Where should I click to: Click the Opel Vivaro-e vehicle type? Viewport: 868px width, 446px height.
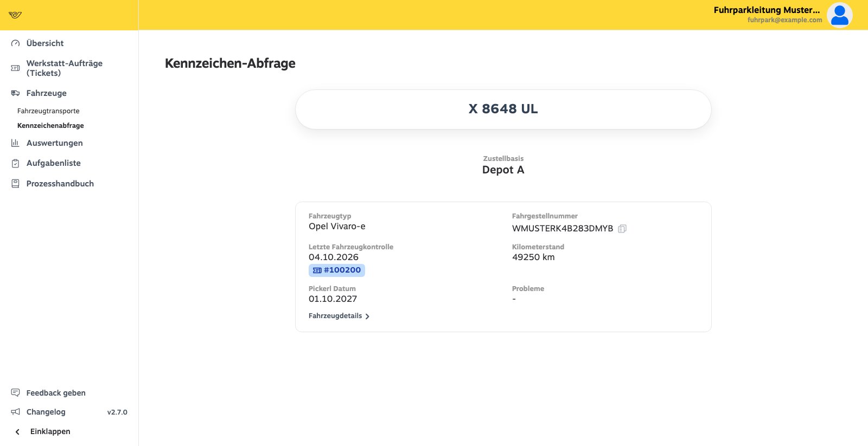tap(337, 227)
